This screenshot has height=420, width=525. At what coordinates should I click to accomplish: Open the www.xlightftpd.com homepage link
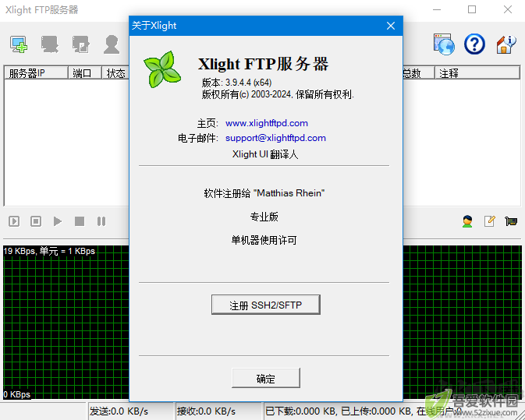click(x=267, y=123)
